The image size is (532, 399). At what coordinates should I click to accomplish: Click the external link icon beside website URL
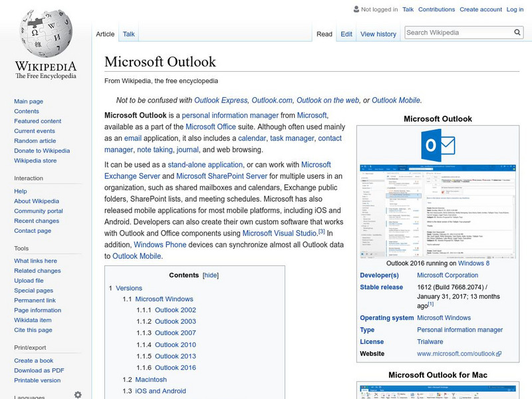[x=499, y=354]
